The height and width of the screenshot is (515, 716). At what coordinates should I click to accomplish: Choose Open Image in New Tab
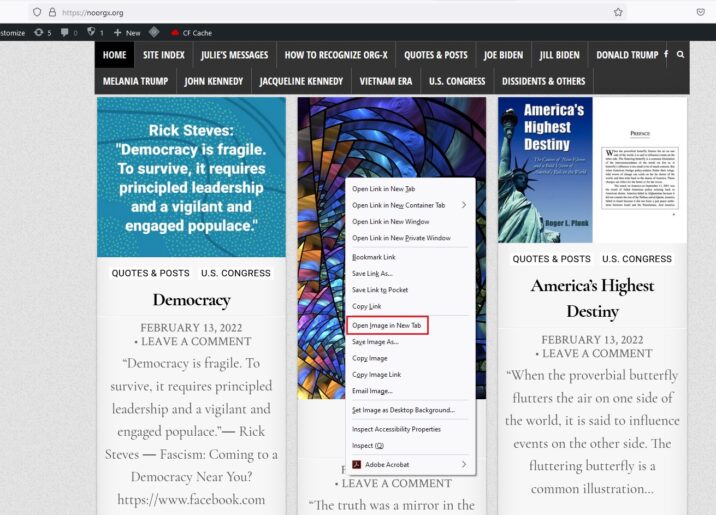[x=386, y=325]
